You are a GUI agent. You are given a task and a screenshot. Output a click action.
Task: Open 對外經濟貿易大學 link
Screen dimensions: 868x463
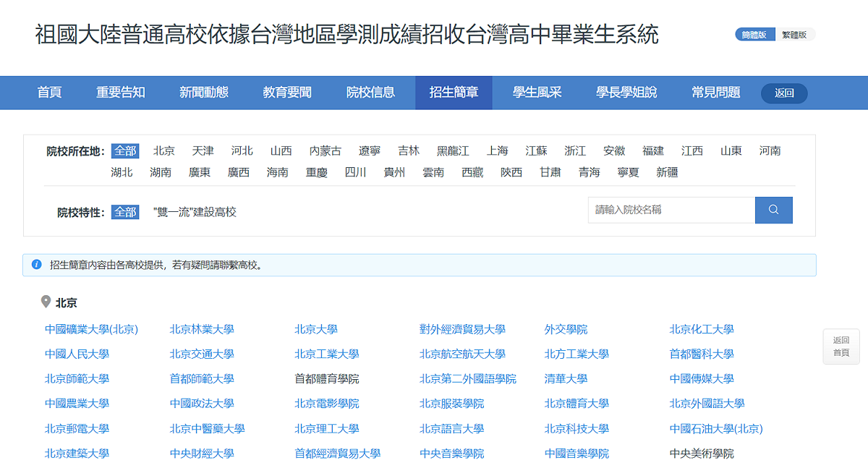pos(462,329)
